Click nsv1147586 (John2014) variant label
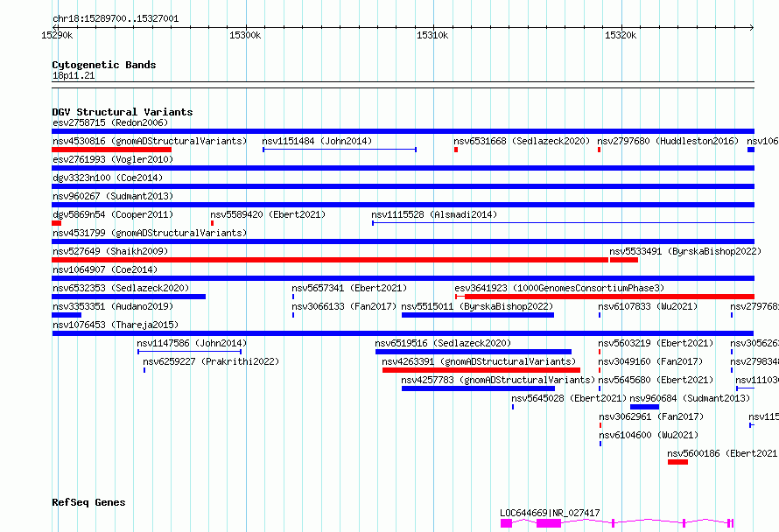 click(192, 343)
